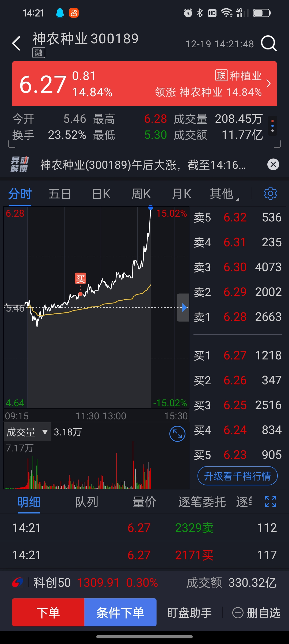Switch to the 五日 chart tab

coord(60,194)
